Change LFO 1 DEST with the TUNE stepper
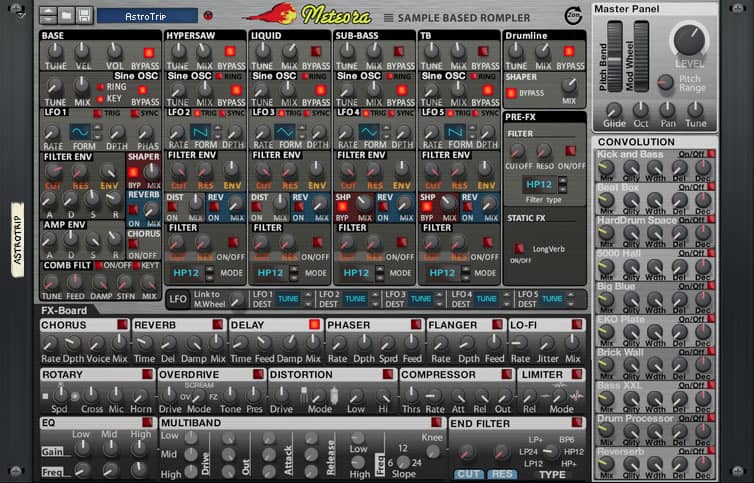The width and height of the screenshot is (754, 483). [308, 299]
